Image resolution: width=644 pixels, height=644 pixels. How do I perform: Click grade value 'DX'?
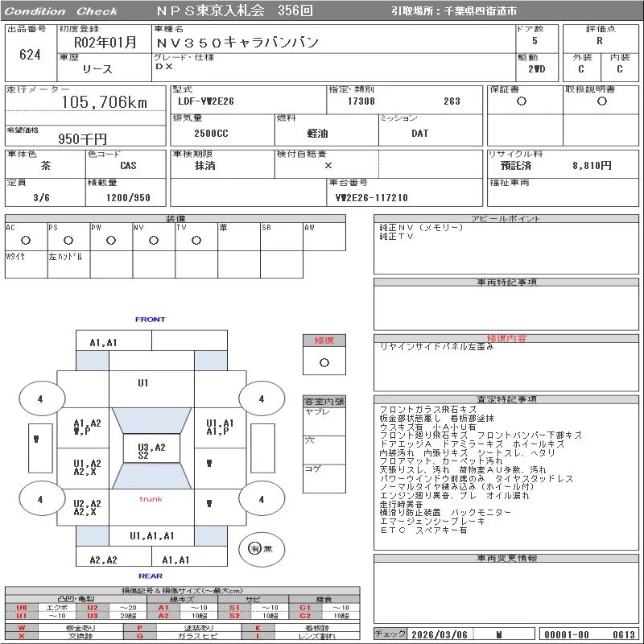coord(164,66)
